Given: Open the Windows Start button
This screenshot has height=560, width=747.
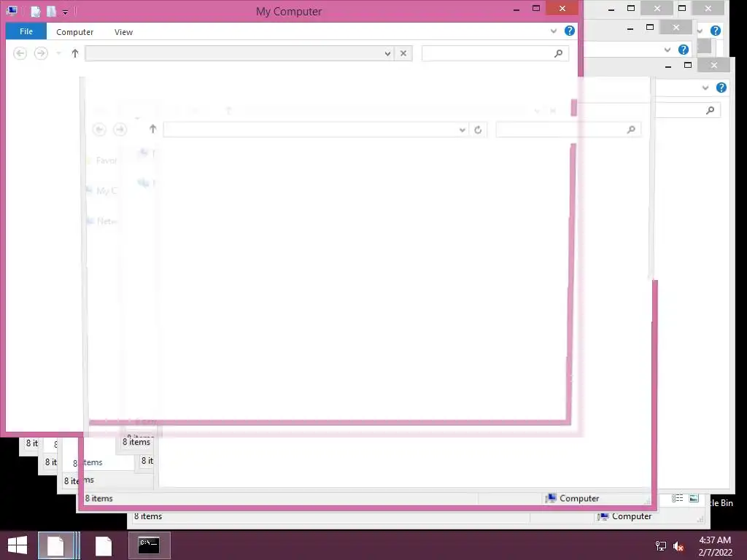Looking at the screenshot, I should (18, 545).
